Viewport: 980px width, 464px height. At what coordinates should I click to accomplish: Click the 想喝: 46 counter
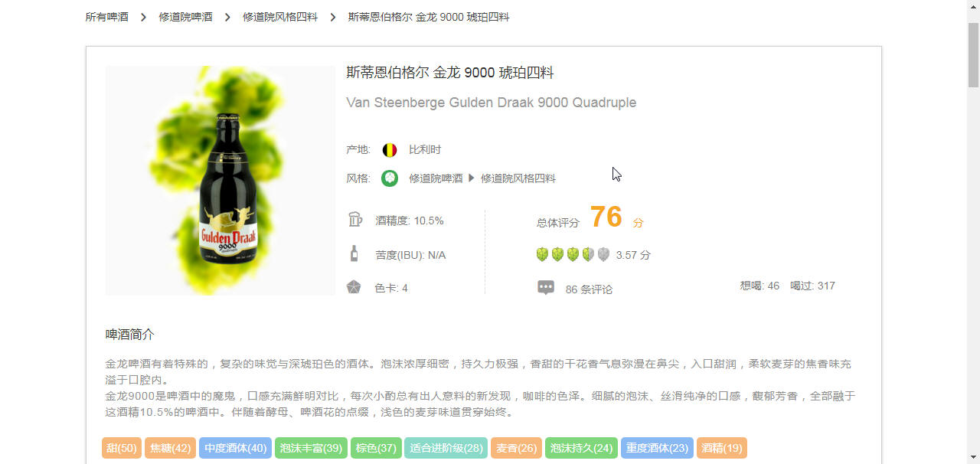coord(759,286)
